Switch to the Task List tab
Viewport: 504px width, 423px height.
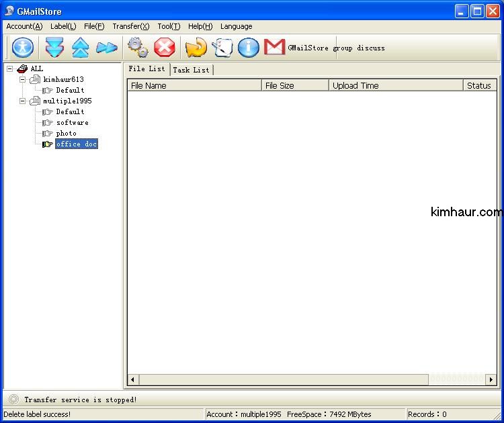click(191, 70)
